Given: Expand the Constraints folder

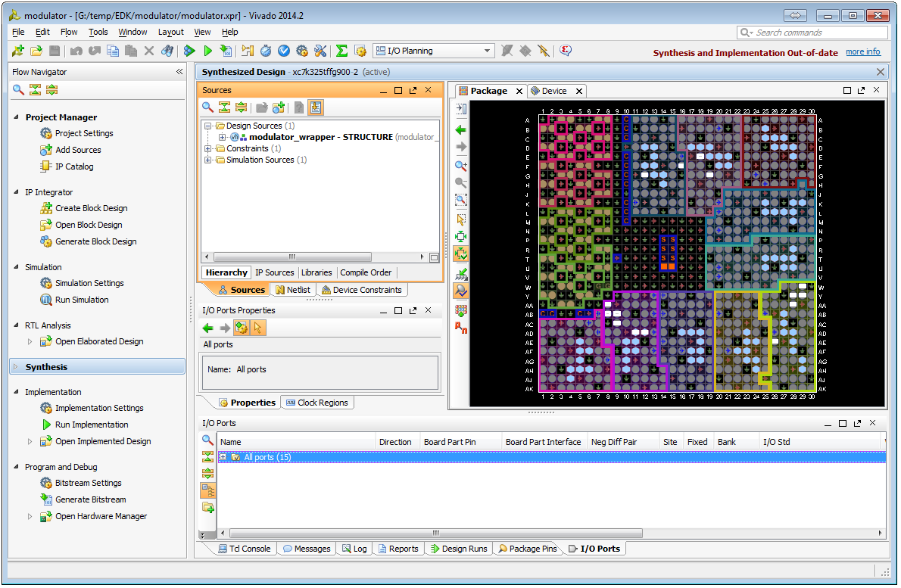Looking at the screenshot, I should (208, 149).
